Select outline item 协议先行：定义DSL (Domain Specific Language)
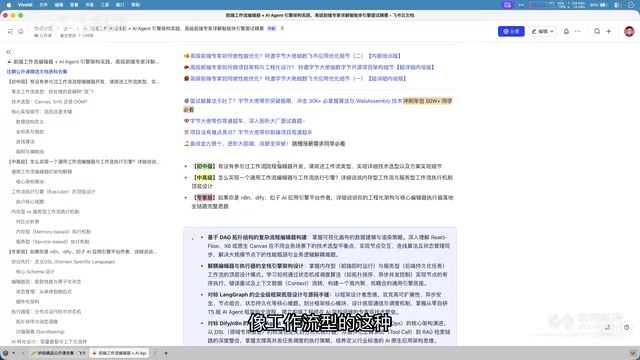Image resolution: width=640 pixels, height=360 pixels. coord(63,262)
